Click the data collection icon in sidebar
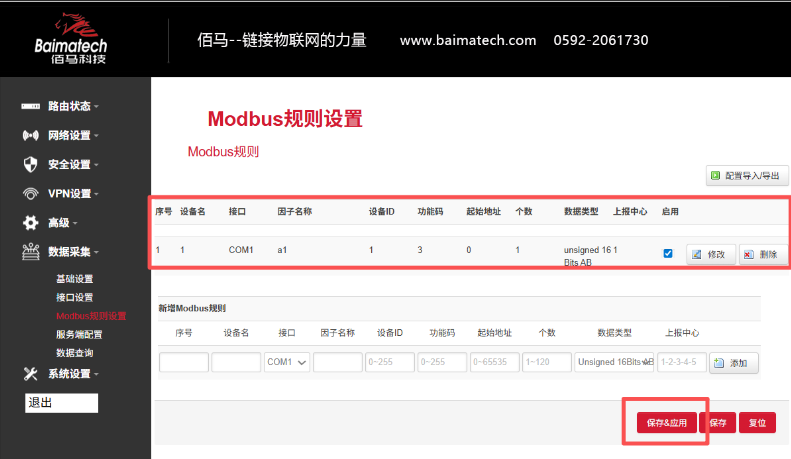This screenshot has width=791, height=459. [30, 251]
